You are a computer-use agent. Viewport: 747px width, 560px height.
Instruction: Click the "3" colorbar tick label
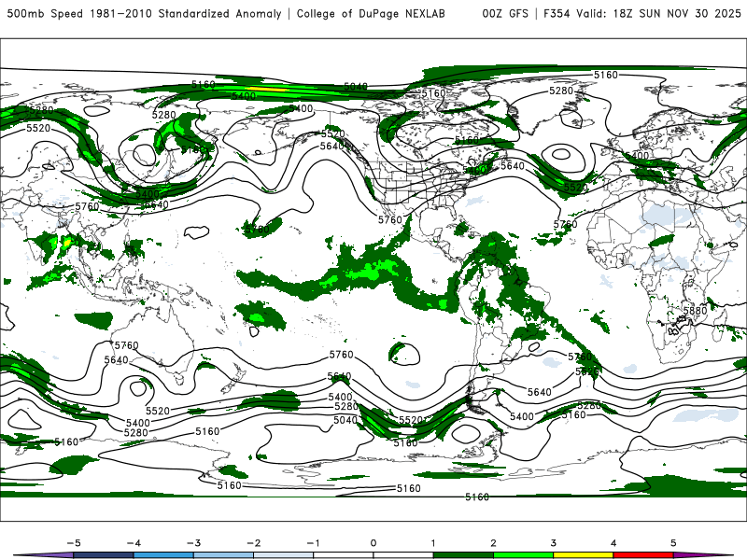click(x=553, y=543)
